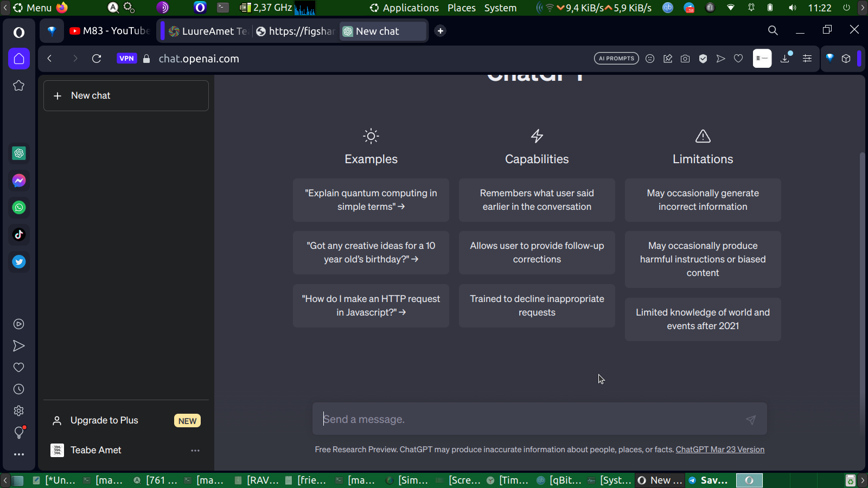Open the Easy Setup sliders icon

coord(807,59)
